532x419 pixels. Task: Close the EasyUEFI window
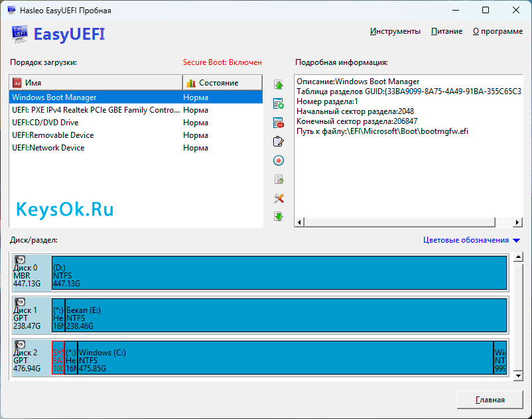click(515, 10)
